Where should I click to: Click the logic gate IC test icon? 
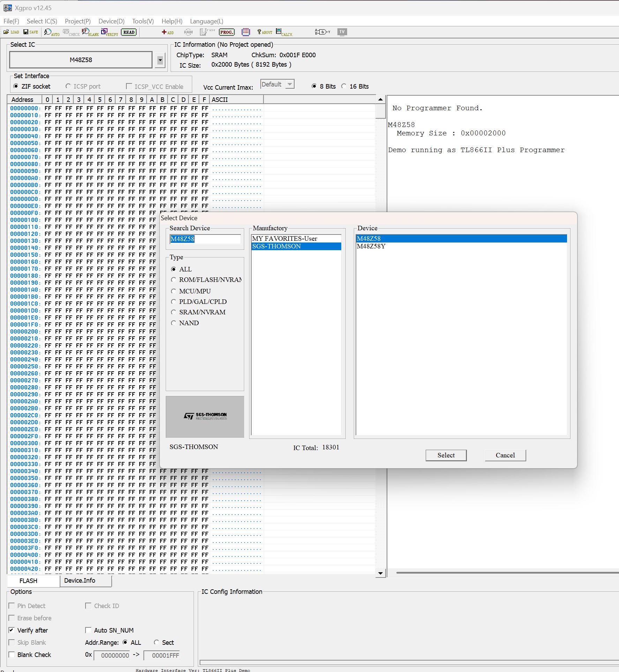pyautogui.click(x=322, y=32)
